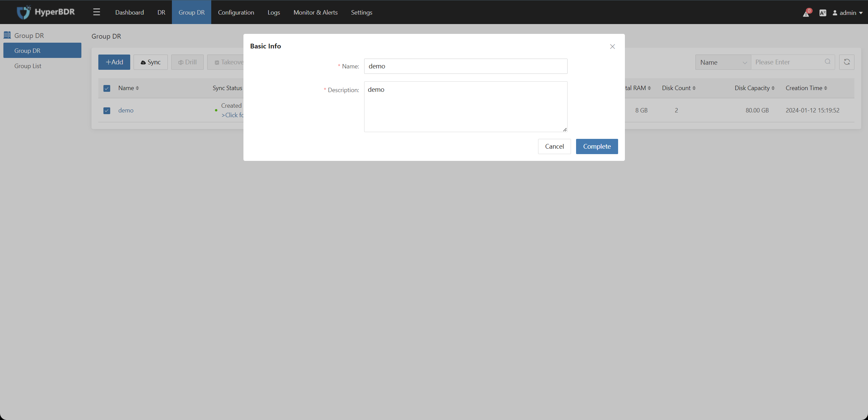Click the hamburger menu icon
This screenshot has width=868, height=420.
tap(96, 11)
